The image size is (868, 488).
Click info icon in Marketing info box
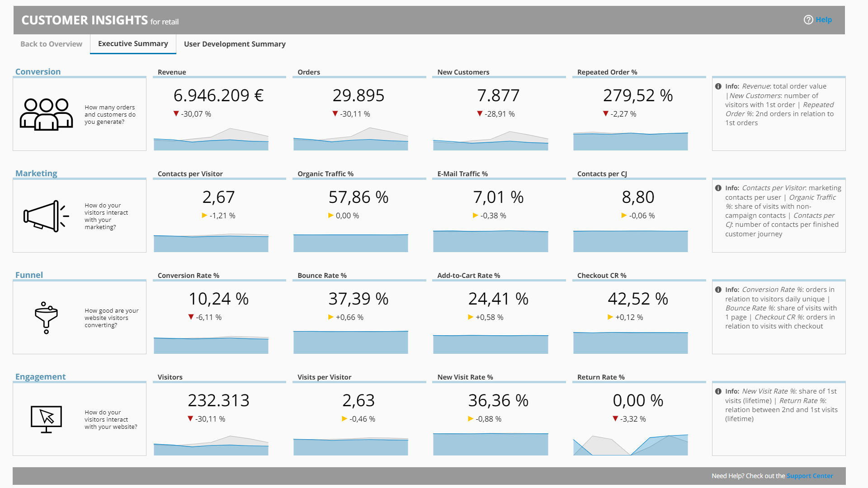pos(718,188)
